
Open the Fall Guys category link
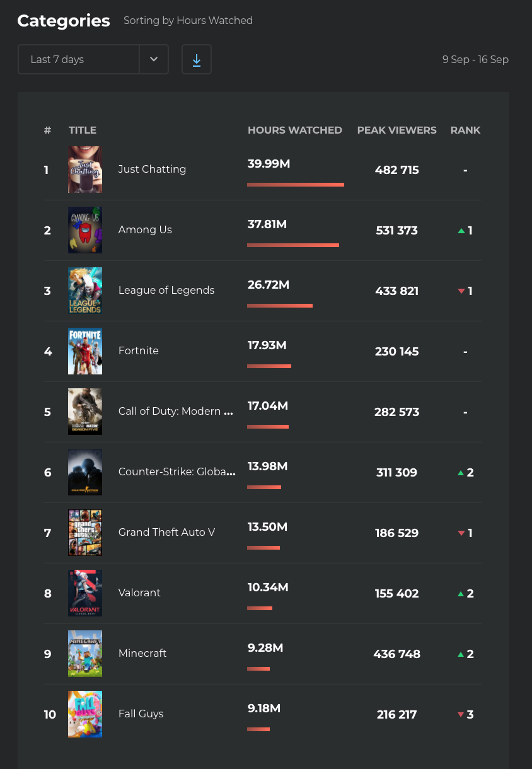[141, 714]
